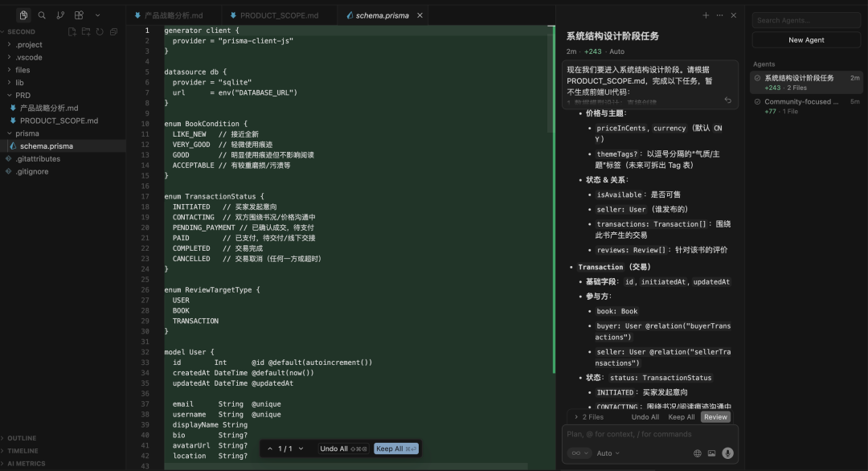The image size is (868, 471).
Task: Attach an image to the chat
Action: (711, 453)
